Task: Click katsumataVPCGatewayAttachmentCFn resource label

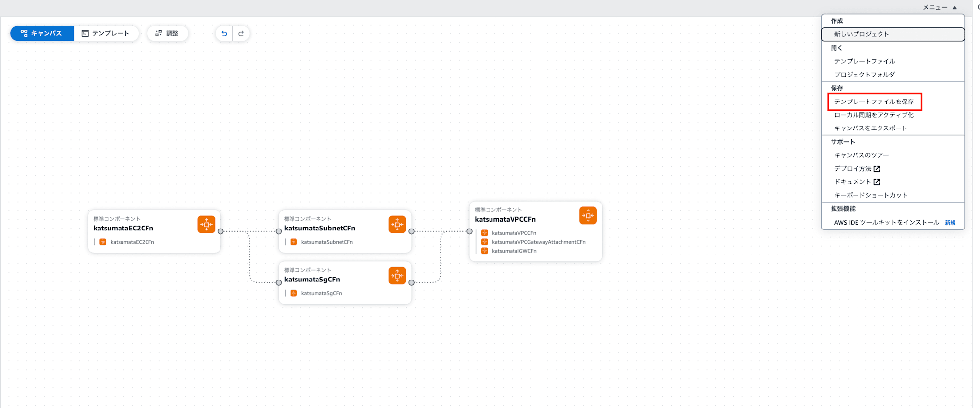Action: coord(539,242)
